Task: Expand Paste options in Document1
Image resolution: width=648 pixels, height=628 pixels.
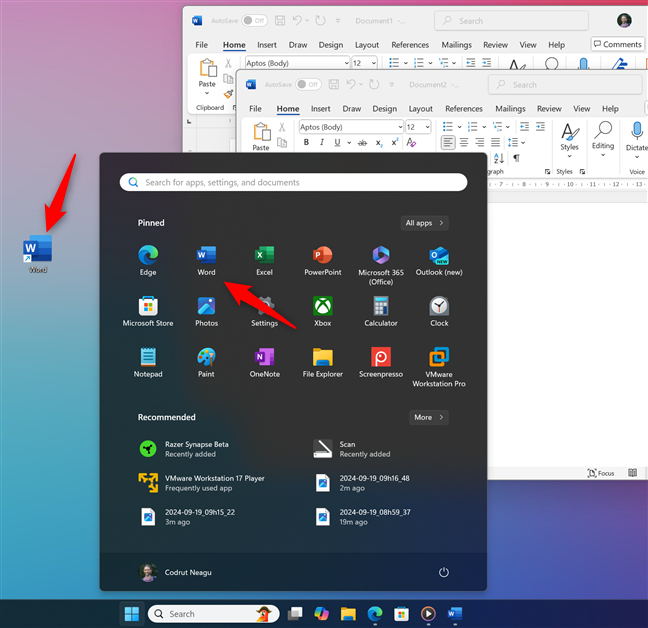Action: point(207,93)
